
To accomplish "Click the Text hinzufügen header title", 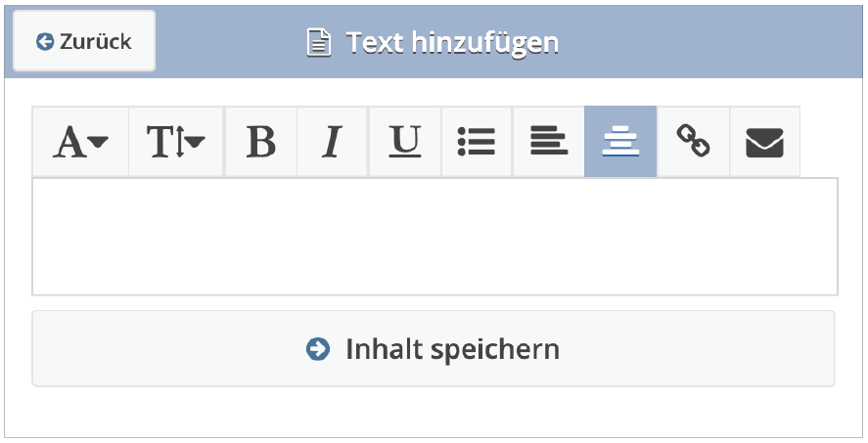I will (x=452, y=43).
